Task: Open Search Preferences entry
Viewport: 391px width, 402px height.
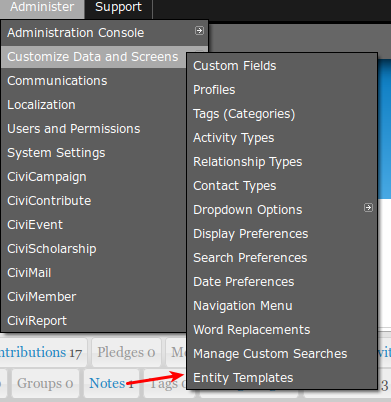Action: 282,258
